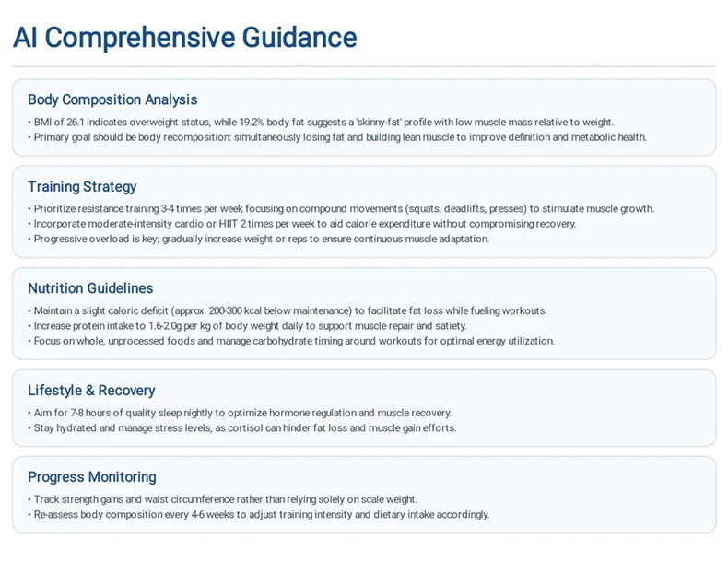Click the moderate-intensity cardio or HIIT bullet
Image resolution: width=728 pixels, height=573 pixels.
[x=301, y=224]
